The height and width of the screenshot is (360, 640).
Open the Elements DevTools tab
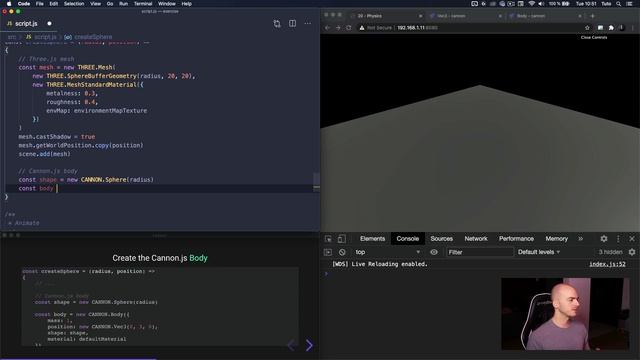click(372, 239)
